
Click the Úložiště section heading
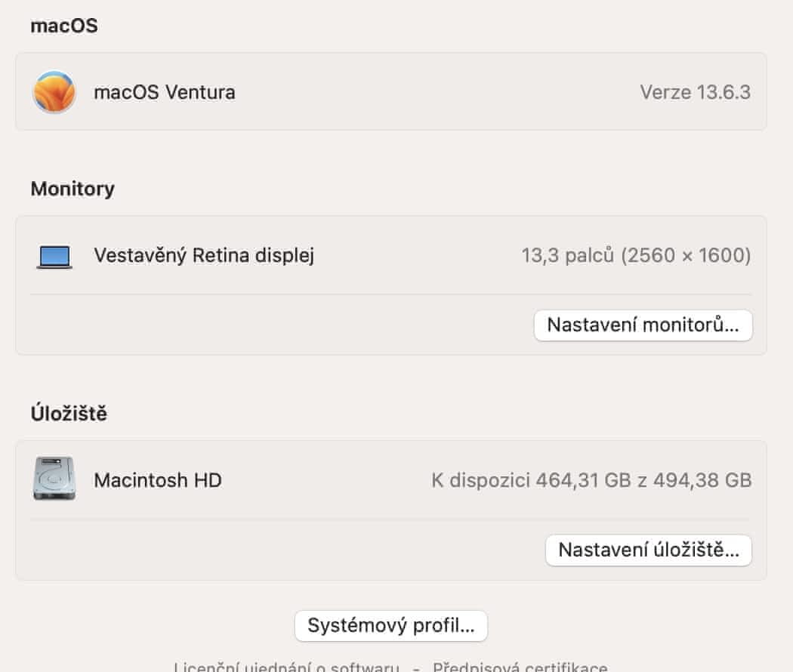[69, 413]
